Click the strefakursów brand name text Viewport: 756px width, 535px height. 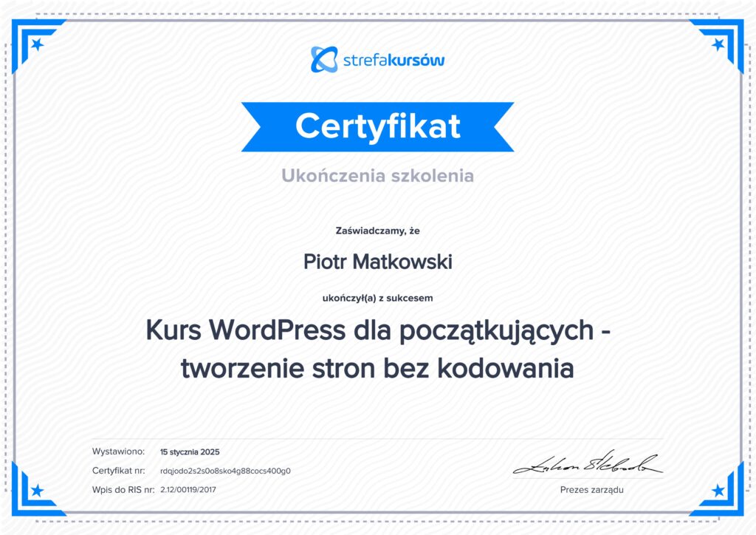394,60
